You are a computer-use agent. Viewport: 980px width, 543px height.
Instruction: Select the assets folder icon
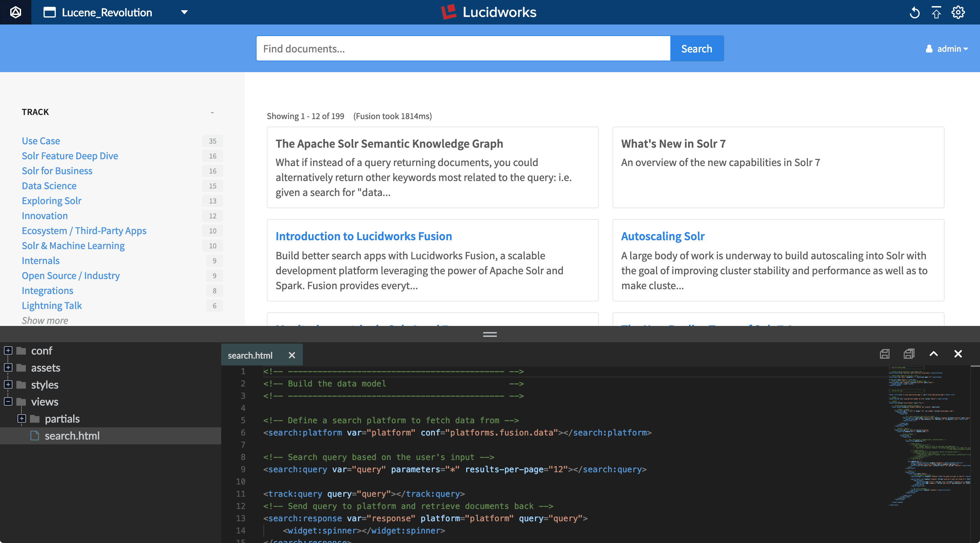[21, 367]
